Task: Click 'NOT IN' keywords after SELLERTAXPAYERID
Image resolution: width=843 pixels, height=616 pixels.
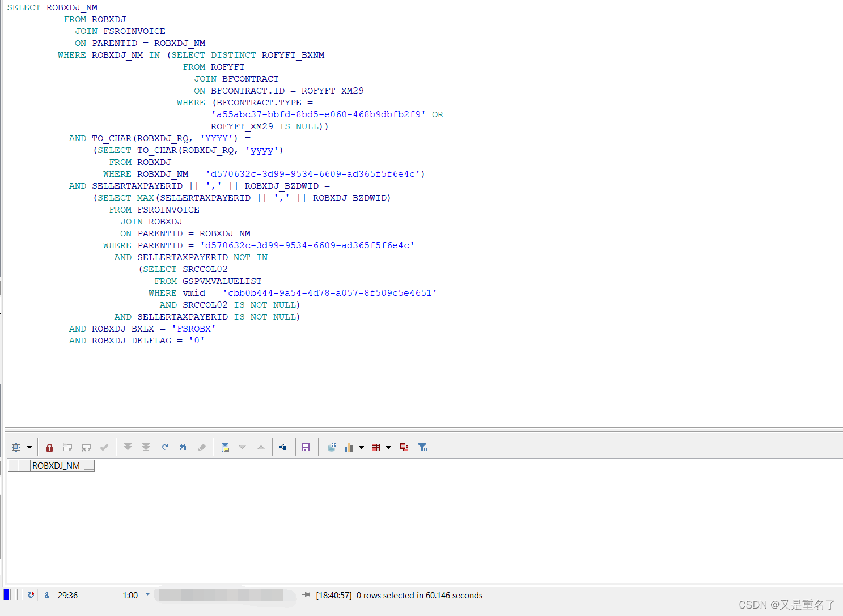Action: click(251, 257)
